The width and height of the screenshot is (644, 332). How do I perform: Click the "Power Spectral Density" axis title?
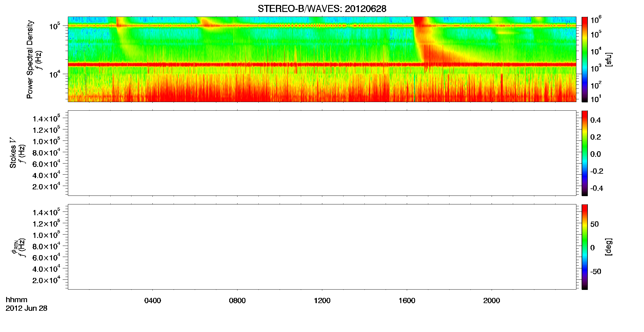coord(30,59)
